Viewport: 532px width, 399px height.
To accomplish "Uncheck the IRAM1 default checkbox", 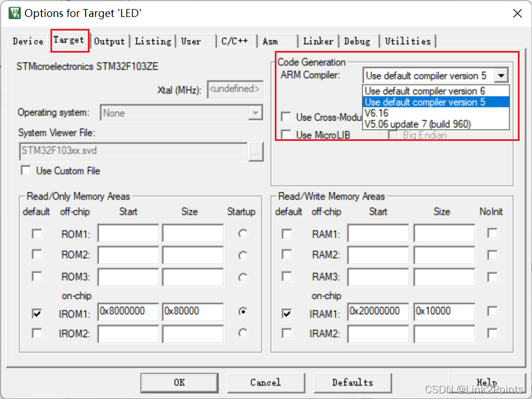I will pos(287,314).
